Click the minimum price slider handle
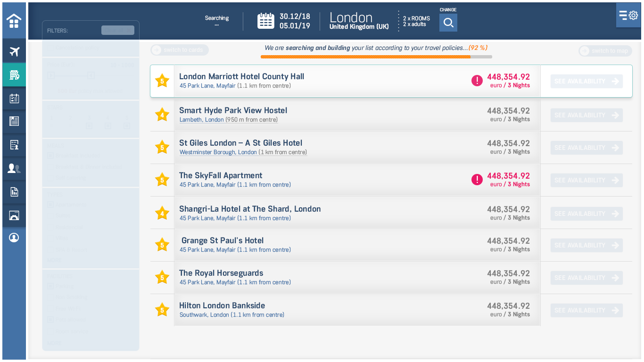 (50, 75)
